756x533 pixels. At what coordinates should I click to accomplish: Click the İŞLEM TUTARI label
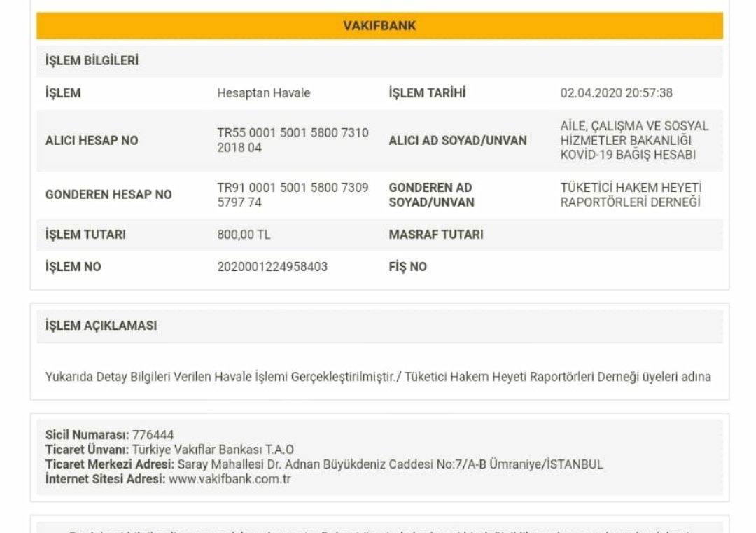[85, 235]
